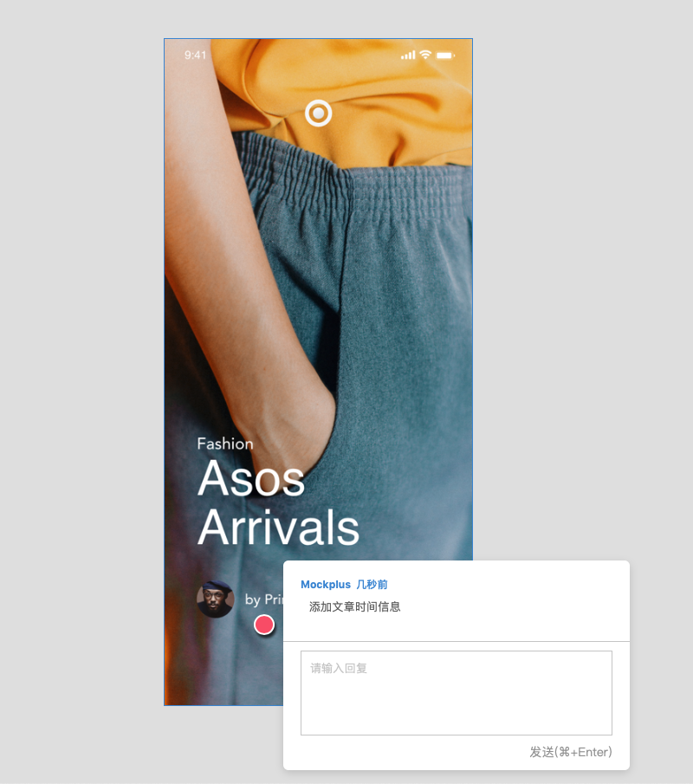Image resolution: width=693 pixels, height=784 pixels.
Task: Click the cellular signal bars icon
Action: tap(408, 55)
